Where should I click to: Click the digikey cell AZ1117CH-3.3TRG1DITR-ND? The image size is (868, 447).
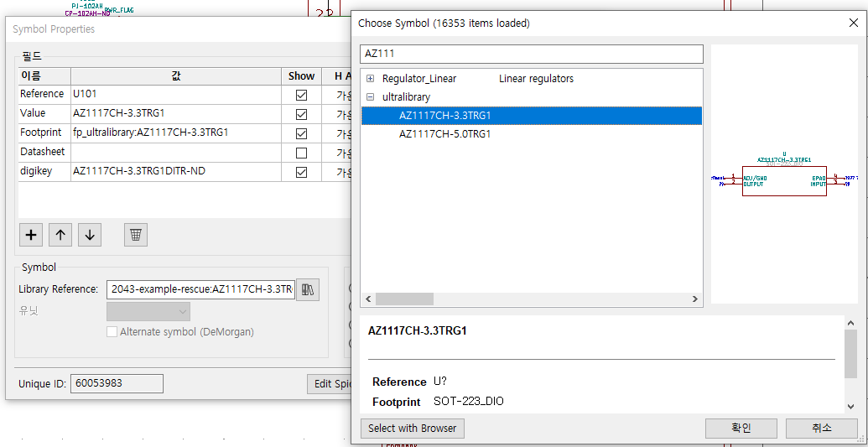tap(176, 172)
